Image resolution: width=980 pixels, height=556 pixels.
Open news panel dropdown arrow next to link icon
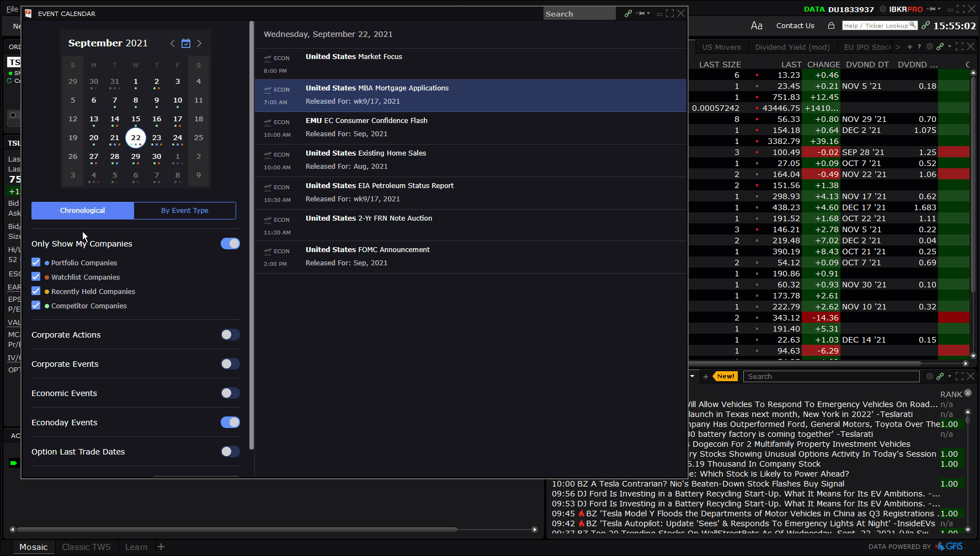(x=949, y=376)
